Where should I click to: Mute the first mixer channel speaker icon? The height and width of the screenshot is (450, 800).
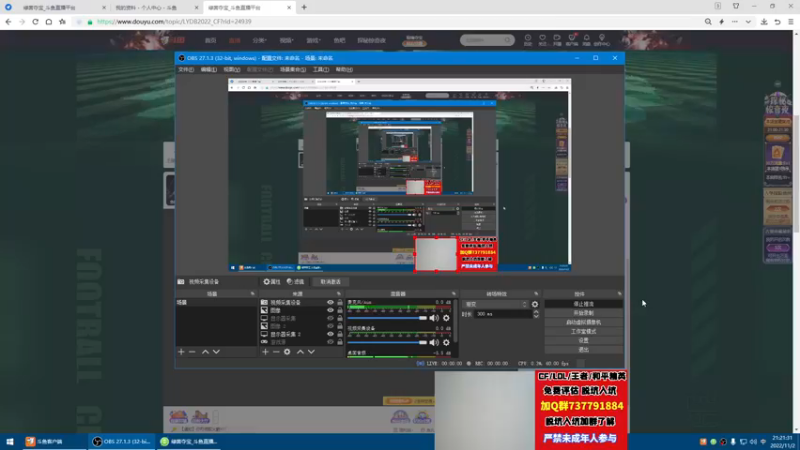(x=434, y=318)
